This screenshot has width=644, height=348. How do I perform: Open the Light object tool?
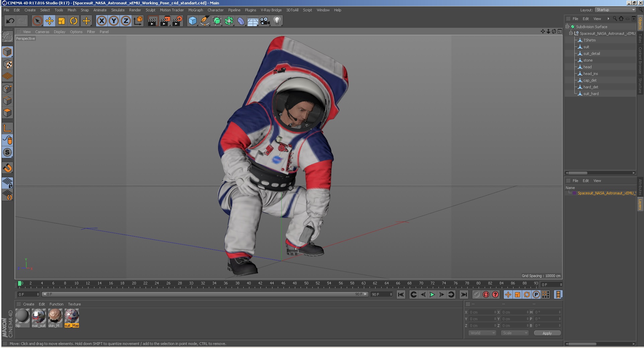[x=277, y=21]
